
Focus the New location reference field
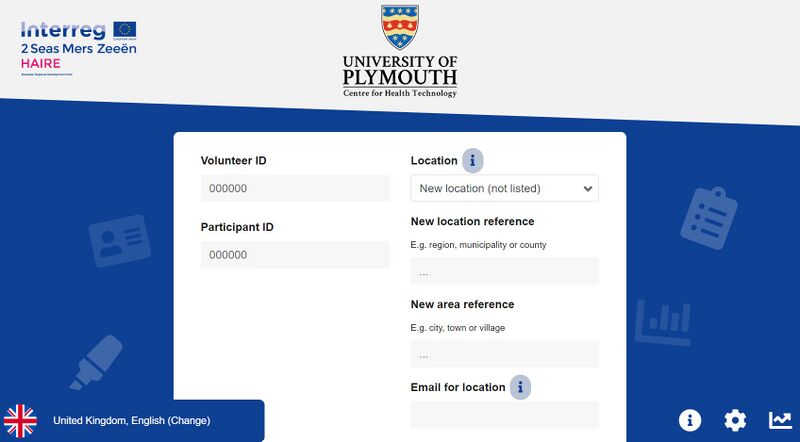click(504, 271)
